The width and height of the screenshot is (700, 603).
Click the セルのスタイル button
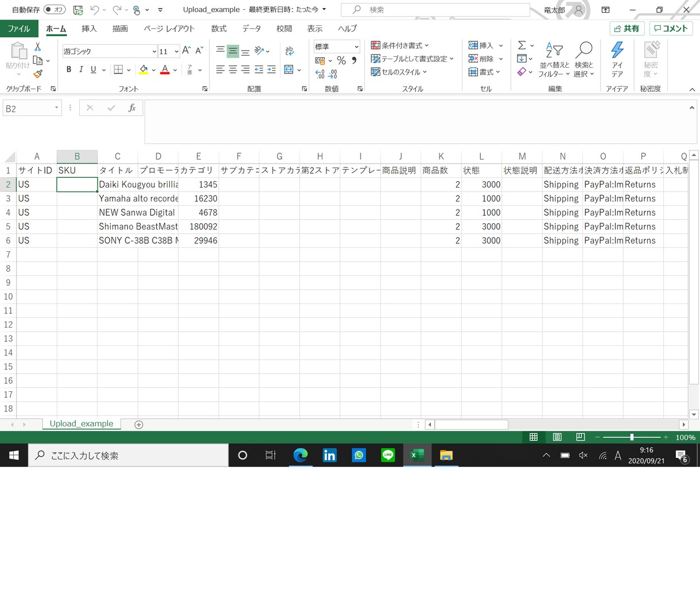tap(399, 72)
